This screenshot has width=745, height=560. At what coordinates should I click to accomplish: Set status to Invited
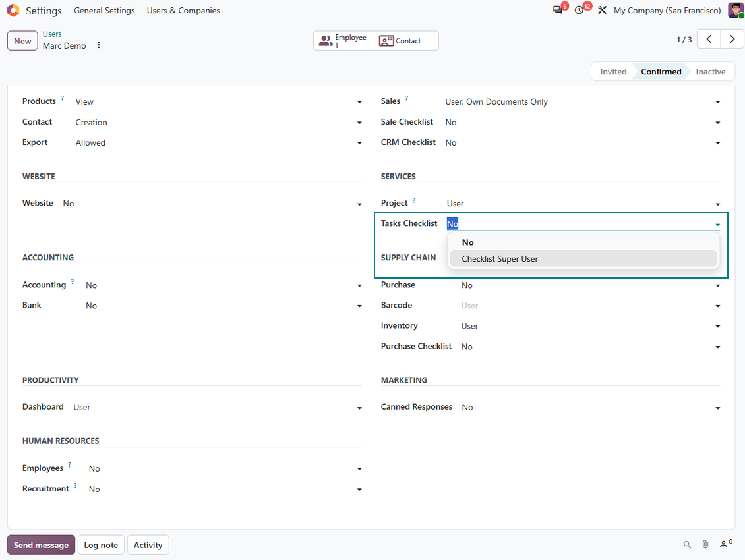pos(613,72)
